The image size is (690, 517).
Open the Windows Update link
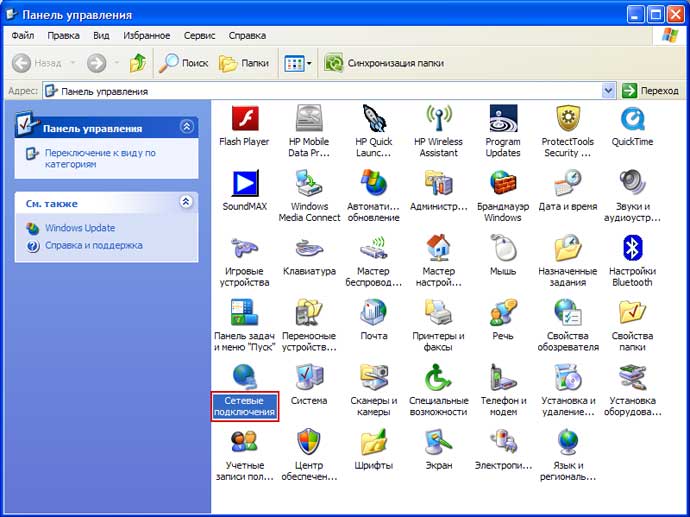[x=80, y=228]
